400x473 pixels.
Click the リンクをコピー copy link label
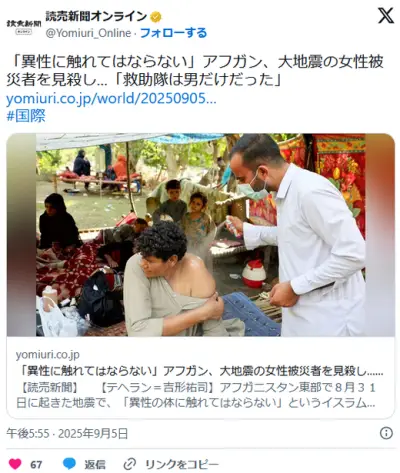click(182, 464)
